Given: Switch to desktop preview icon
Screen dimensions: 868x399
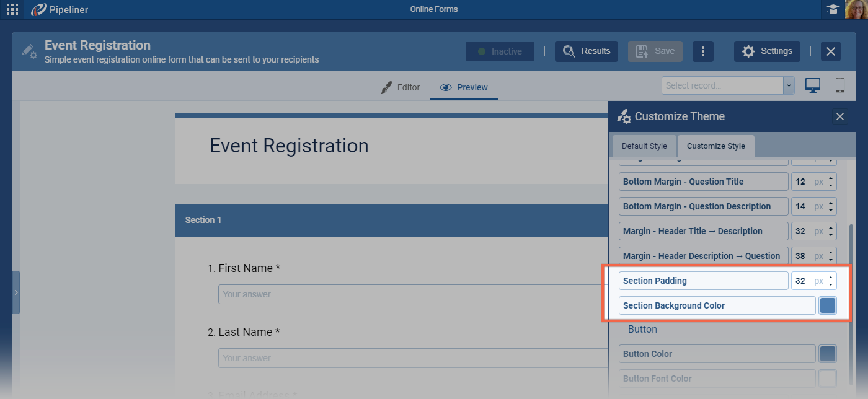Looking at the screenshot, I should [x=813, y=85].
